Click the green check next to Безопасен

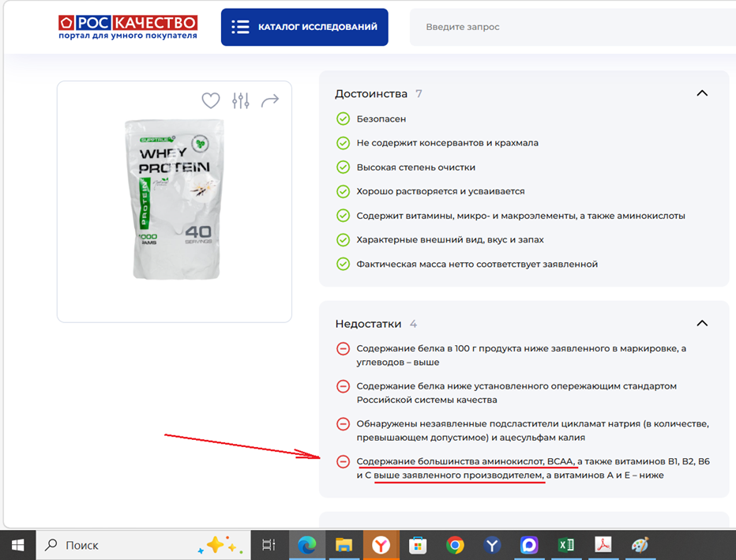click(x=343, y=118)
